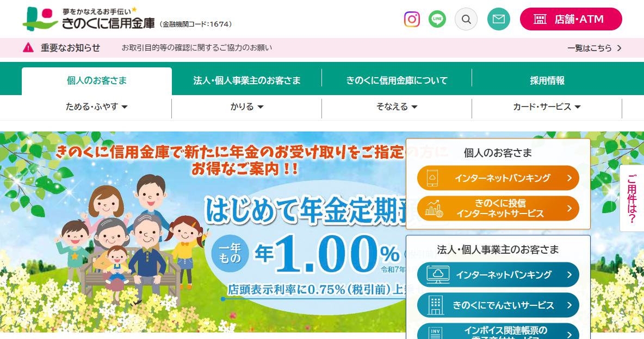Open the 採用情報 tab
Image resolution: width=644 pixels, height=339 pixels.
click(547, 80)
